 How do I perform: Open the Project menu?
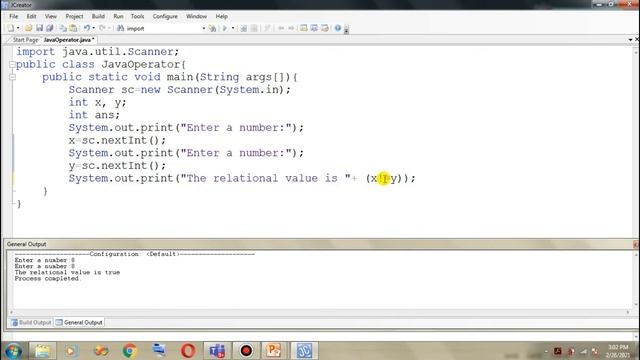click(74, 16)
